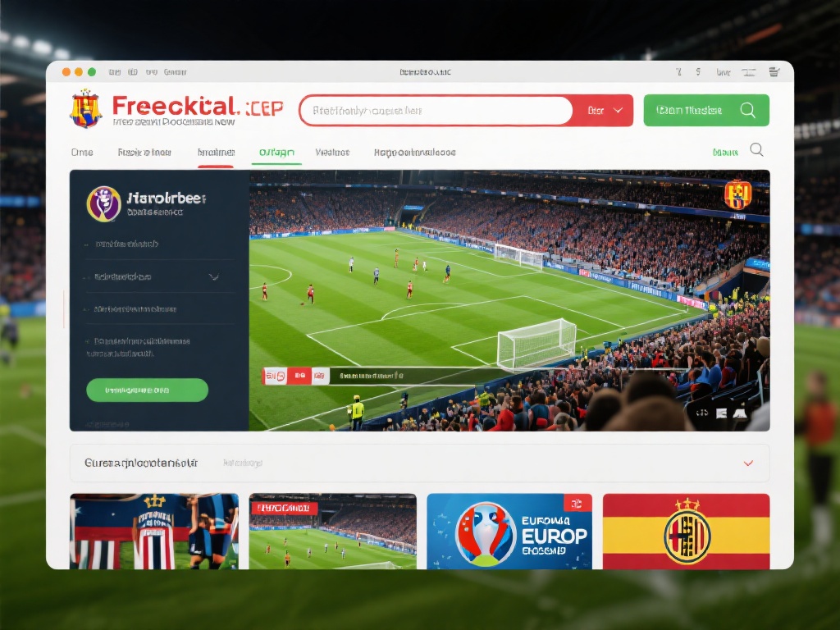This screenshot has height=630, width=840.
Task: Open search via the navigation bar magnifier
Action: [756, 149]
